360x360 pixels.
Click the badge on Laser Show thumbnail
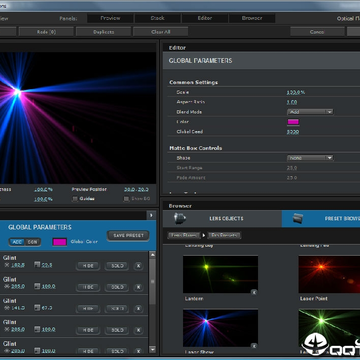pos(254,346)
